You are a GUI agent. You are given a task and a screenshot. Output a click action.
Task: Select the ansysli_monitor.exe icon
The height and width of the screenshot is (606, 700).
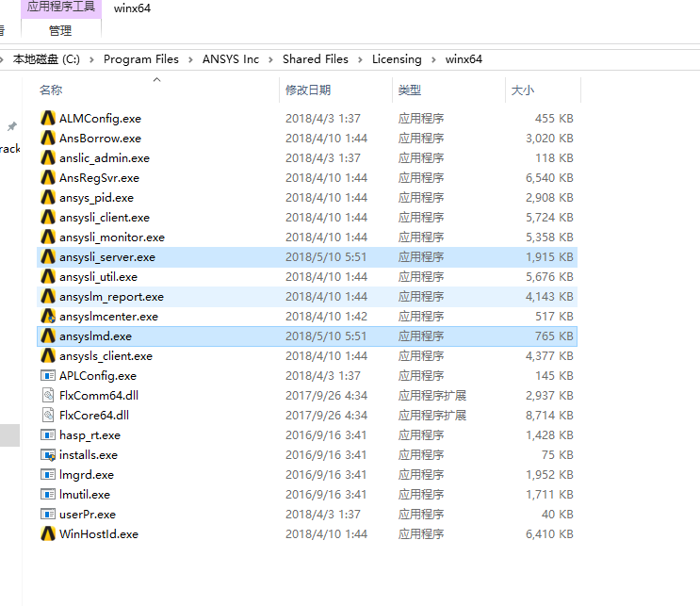[48, 237]
